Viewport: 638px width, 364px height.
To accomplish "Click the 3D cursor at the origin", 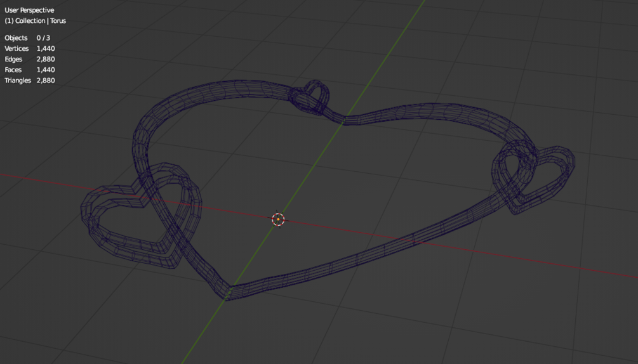I will pos(278,219).
